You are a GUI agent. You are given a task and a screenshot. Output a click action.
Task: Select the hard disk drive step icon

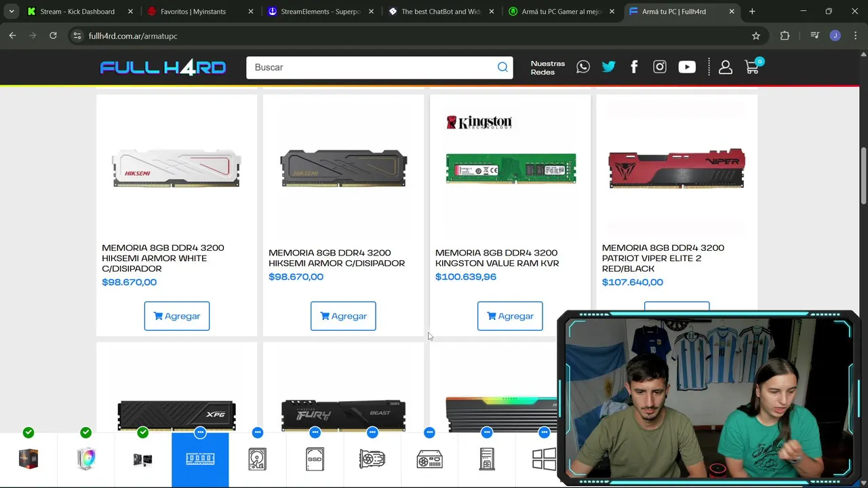257,459
